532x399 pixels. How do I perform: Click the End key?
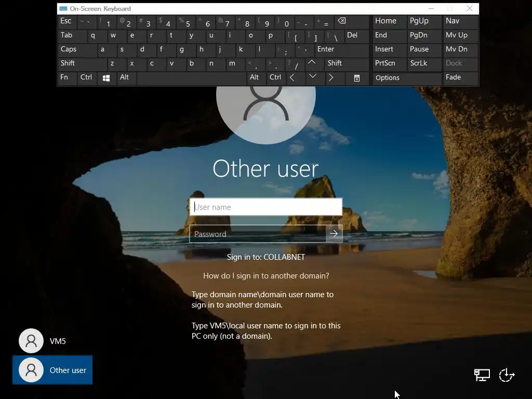coord(389,36)
